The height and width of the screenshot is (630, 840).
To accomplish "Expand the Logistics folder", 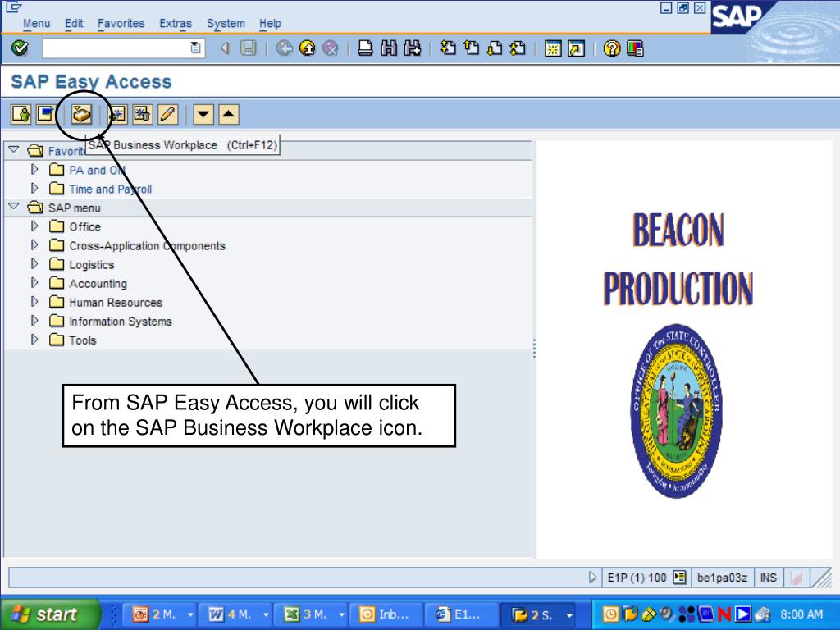I will click(x=34, y=263).
